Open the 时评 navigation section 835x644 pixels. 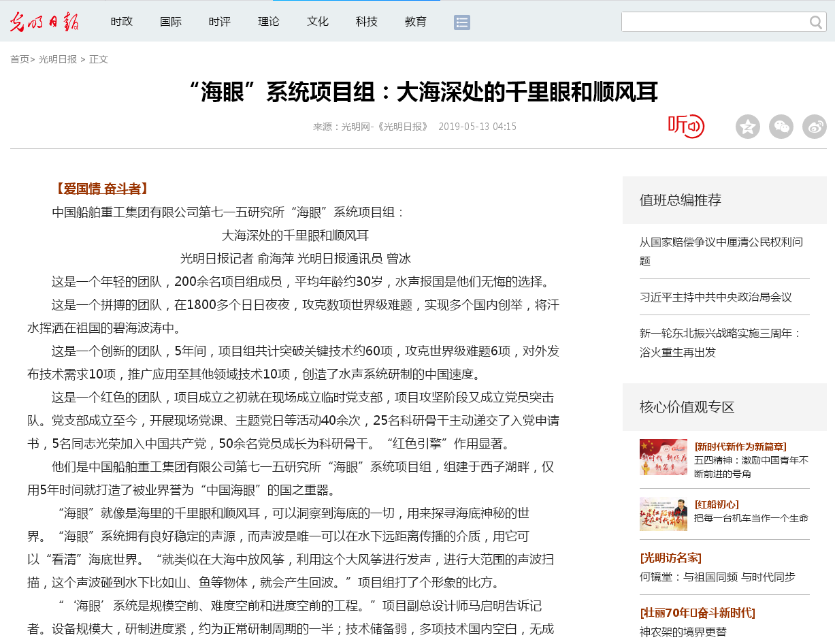(x=220, y=22)
